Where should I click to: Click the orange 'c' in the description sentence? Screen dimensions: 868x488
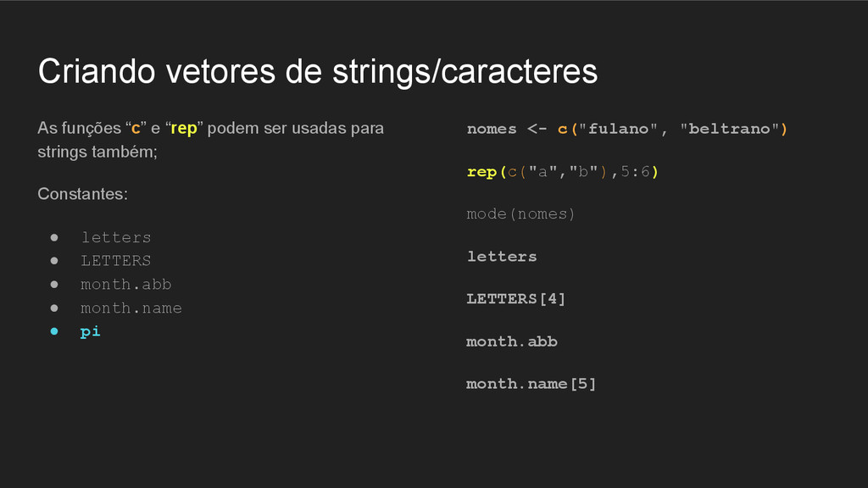point(136,129)
